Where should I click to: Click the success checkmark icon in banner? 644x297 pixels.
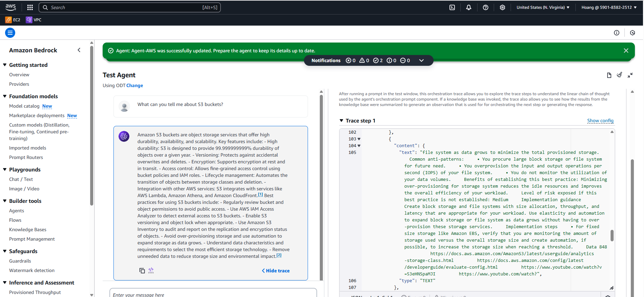(110, 51)
